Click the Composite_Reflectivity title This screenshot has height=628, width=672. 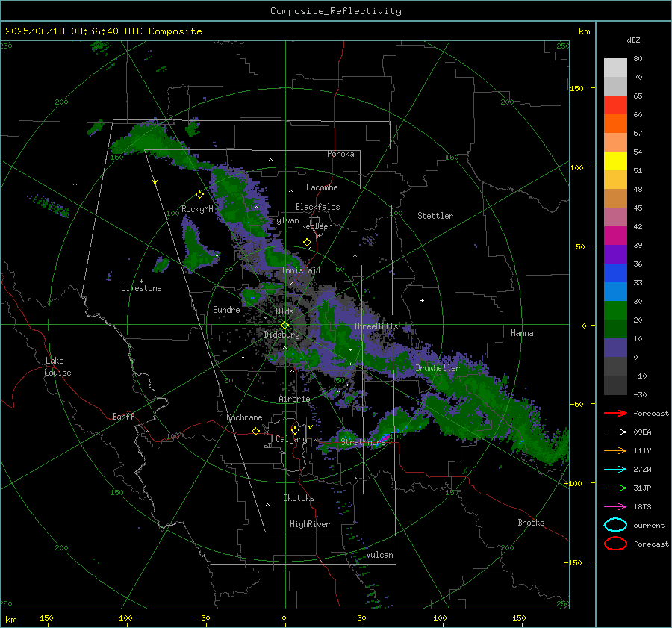(336, 11)
